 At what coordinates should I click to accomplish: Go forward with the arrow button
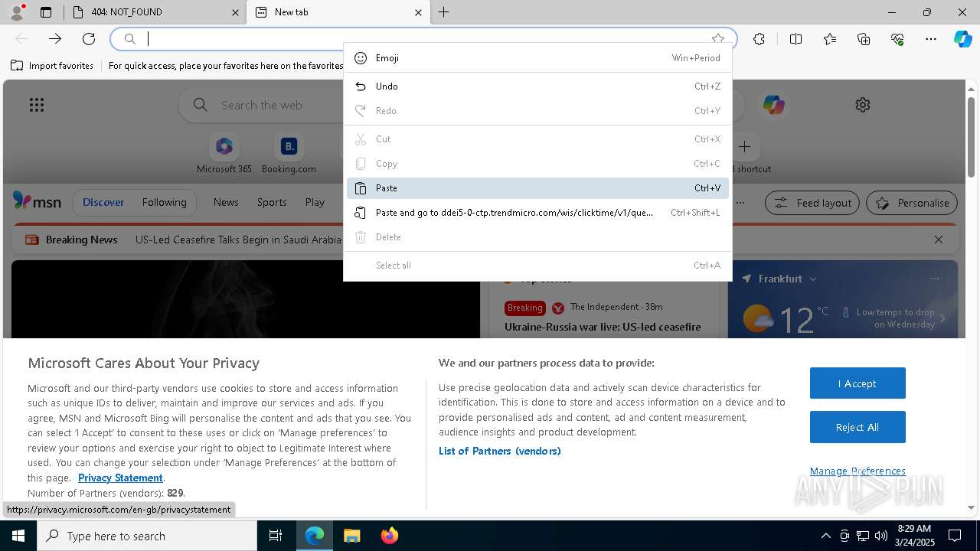(55, 39)
